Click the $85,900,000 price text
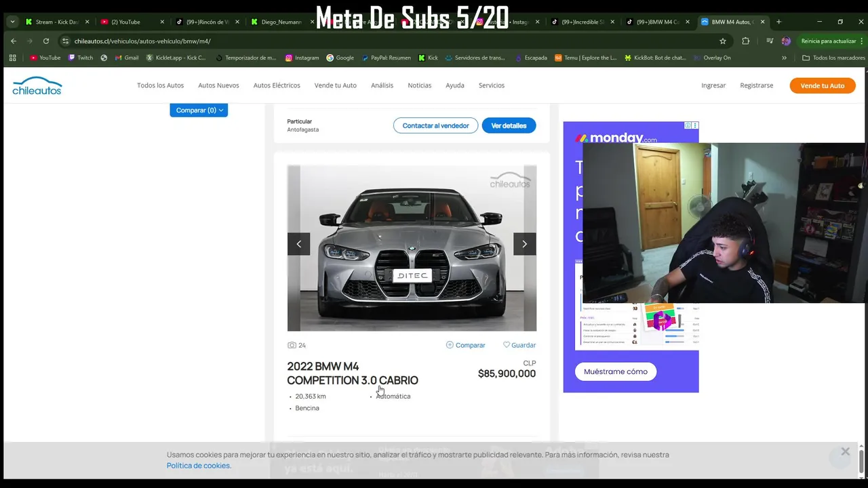This screenshot has width=868, height=488. point(507,373)
